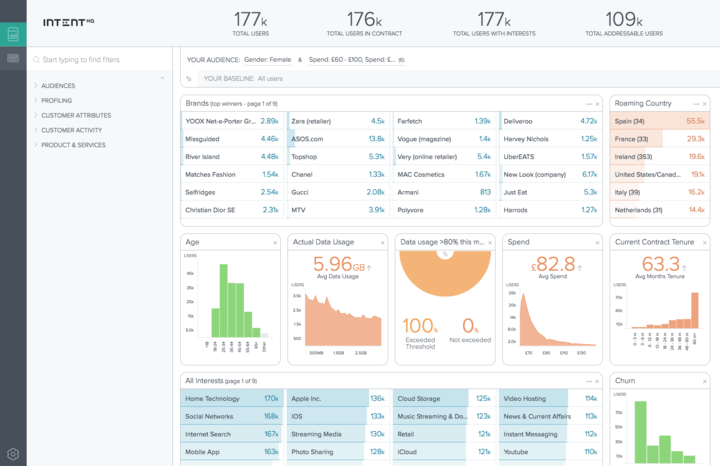This screenshot has width=720, height=466.
Task: Open All Interests more options menu
Action: (x=589, y=382)
